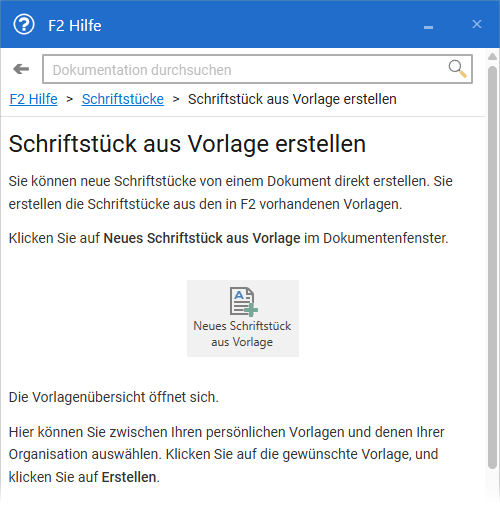Click breadcrumb text Schriftstück aus Vorlage erstellen

coord(292,99)
